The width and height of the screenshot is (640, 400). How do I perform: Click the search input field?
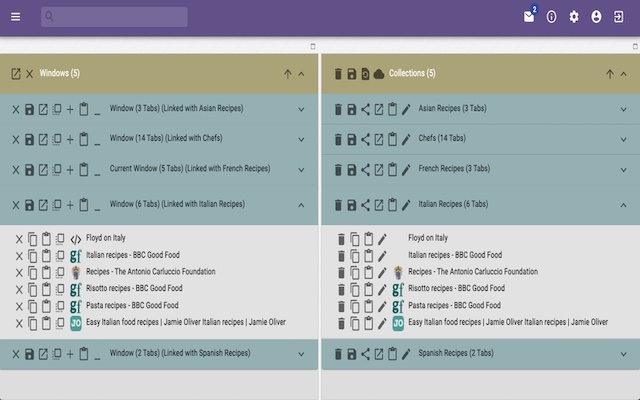(x=114, y=17)
